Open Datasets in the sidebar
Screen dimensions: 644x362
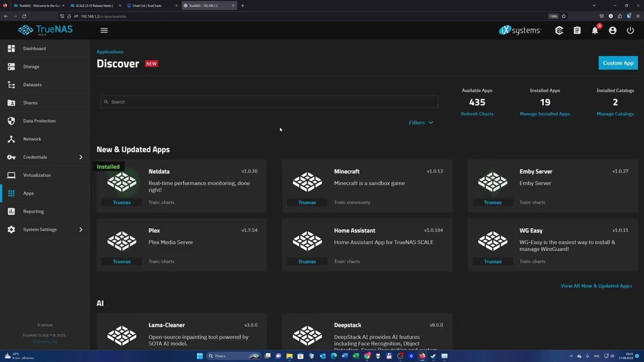click(x=32, y=84)
